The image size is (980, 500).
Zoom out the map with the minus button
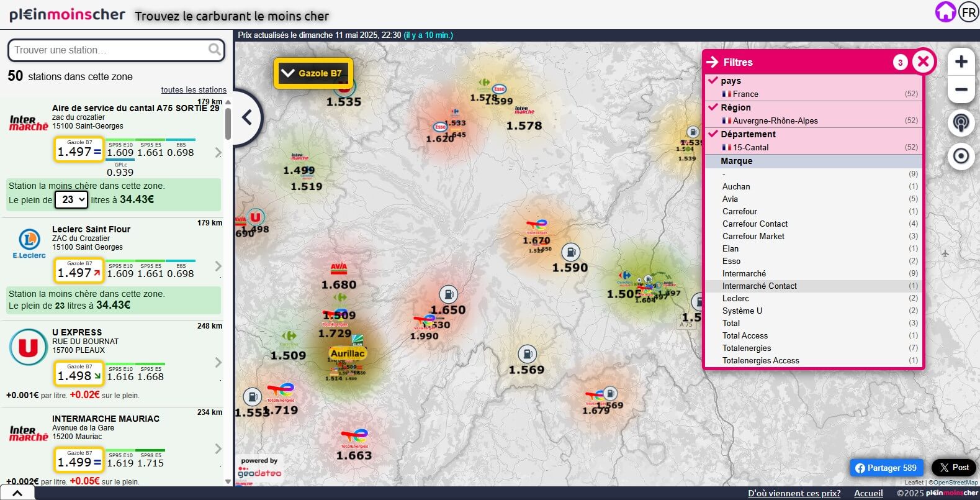[961, 89]
